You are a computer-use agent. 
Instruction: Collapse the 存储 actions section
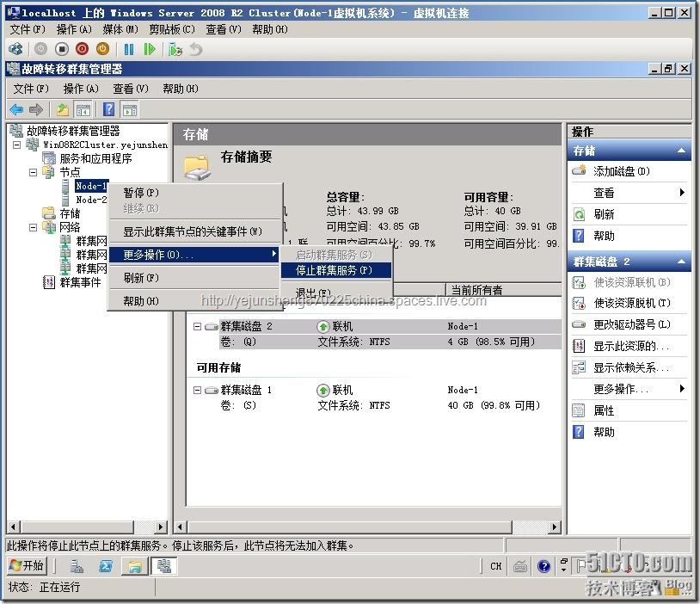pyautogui.click(x=681, y=151)
